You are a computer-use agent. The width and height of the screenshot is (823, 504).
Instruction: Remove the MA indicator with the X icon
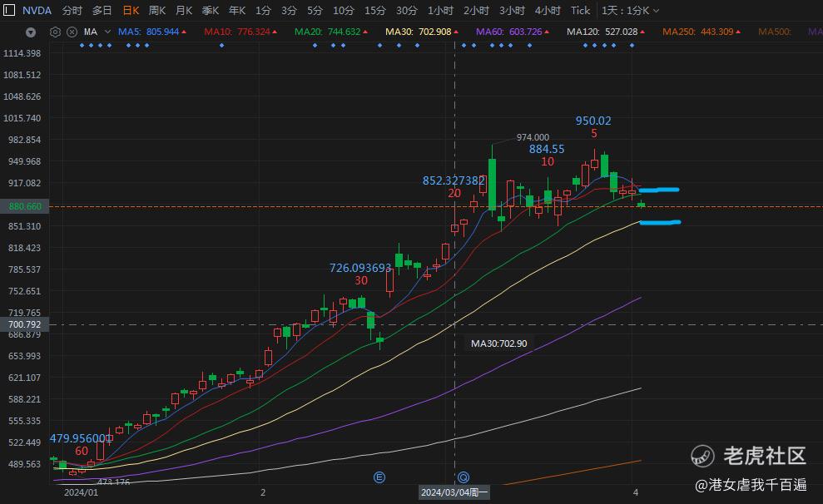tap(72, 32)
